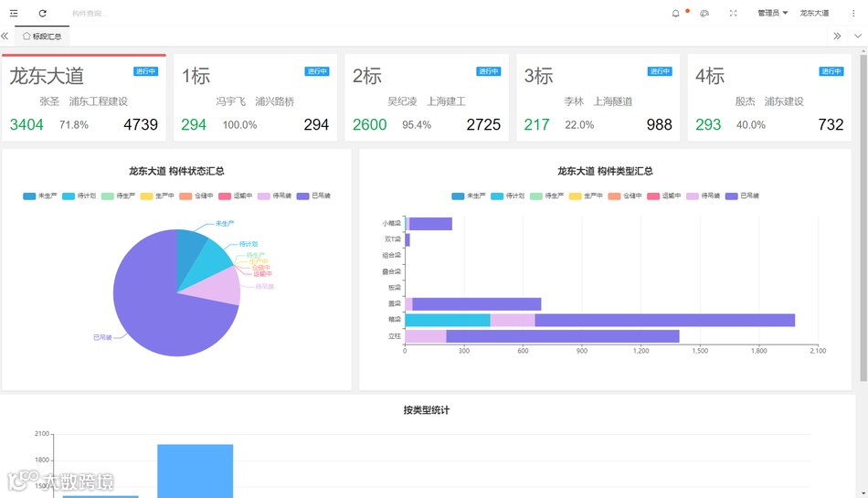Toggle 运输中 in status pie legend
The image size is (868, 498).
tap(235, 196)
